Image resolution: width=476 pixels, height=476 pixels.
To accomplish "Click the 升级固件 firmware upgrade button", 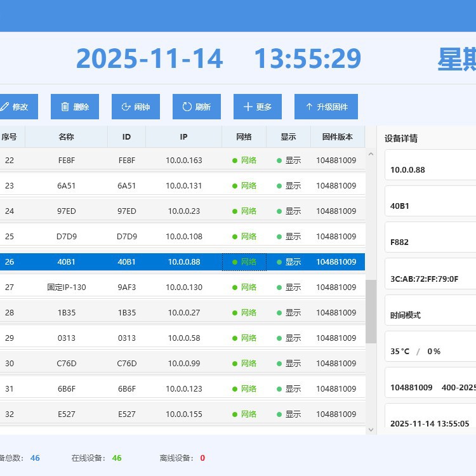I will coord(326,107).
